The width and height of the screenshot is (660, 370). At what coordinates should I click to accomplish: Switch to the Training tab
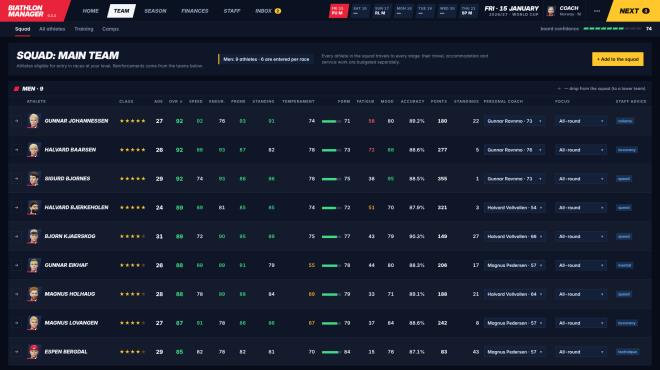84,29
